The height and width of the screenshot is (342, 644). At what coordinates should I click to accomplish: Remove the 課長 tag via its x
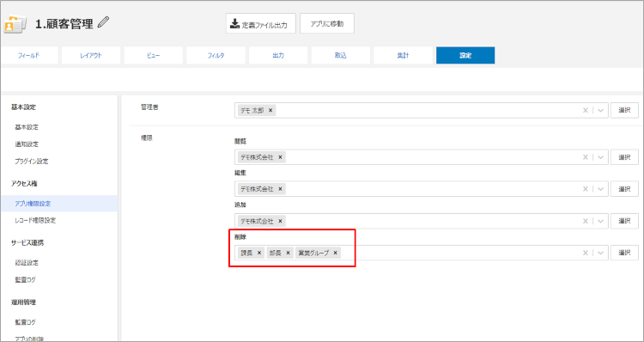coord(259,253)
